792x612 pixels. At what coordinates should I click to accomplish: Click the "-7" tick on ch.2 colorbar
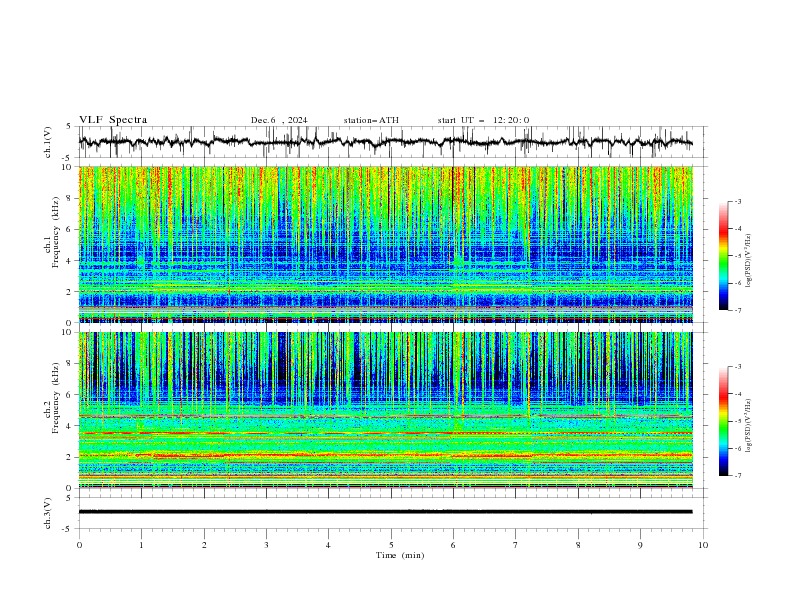[x=738, y=476]
